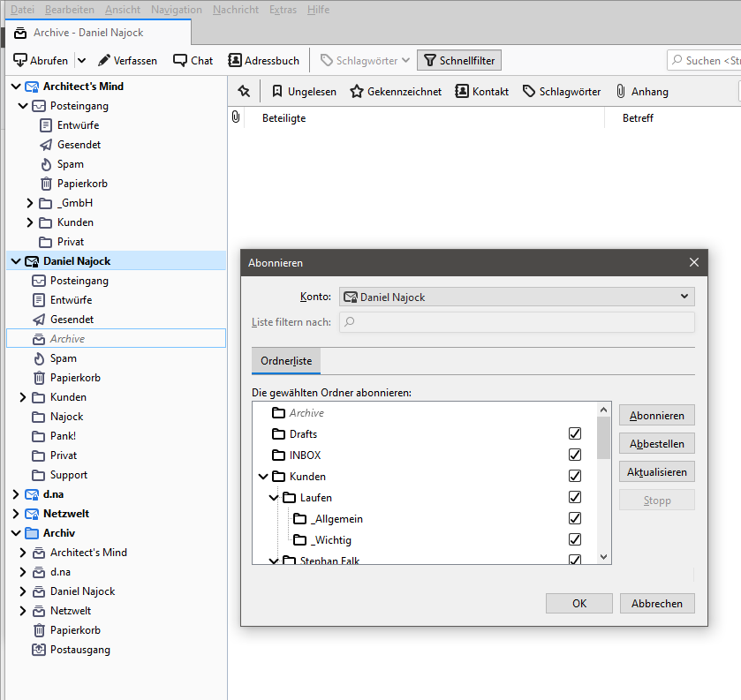The width and height of the screenshot is (741, 700).
Task: Collapse the Laufen folder in the list
Action: (274, 498)
